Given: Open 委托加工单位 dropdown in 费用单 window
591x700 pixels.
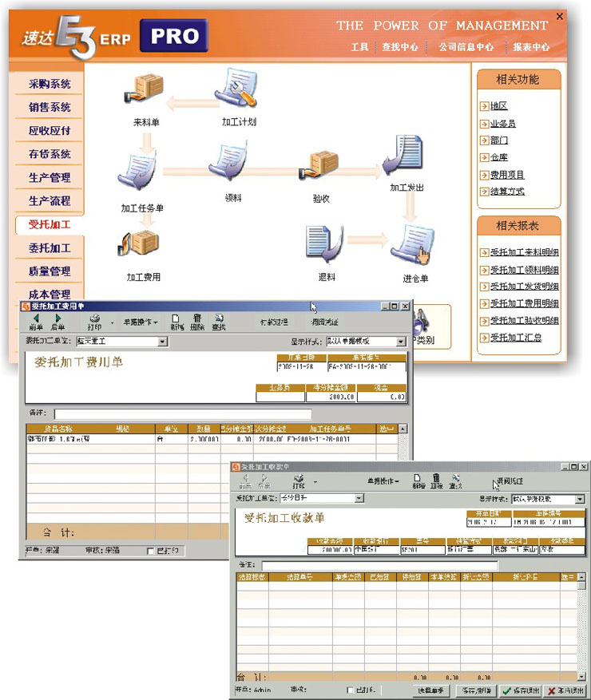Looking at the screenshot, I should coord(163,342).
